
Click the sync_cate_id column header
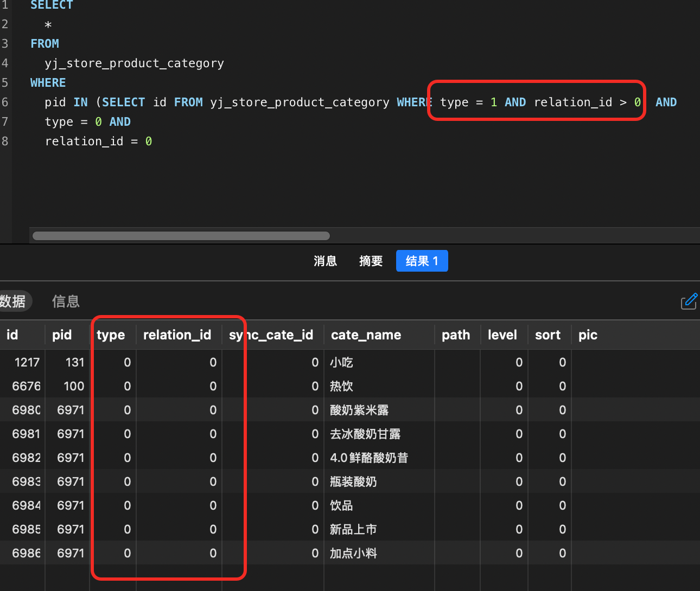tap(271, 335)
